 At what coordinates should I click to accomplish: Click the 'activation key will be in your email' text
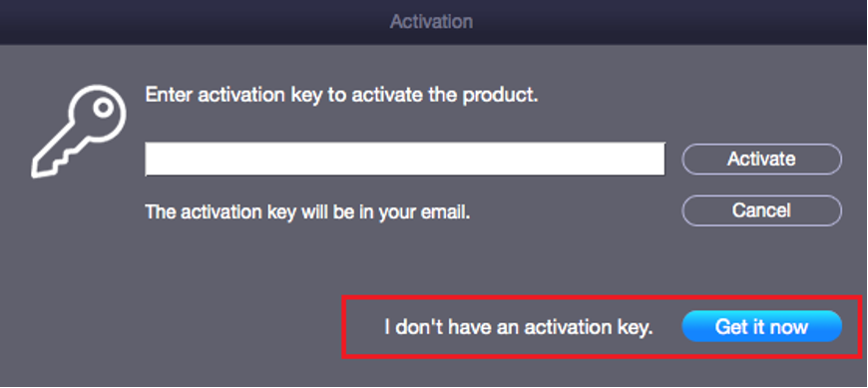pos(307,212)
